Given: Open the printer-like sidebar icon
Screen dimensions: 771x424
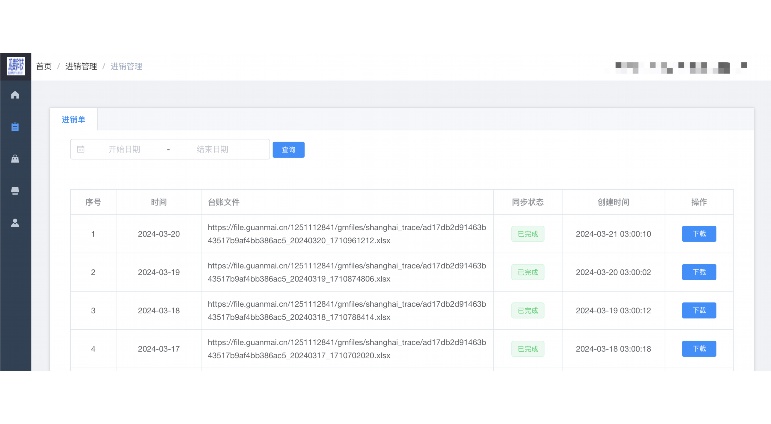Looking at the screenshot, I should (15, 191).
